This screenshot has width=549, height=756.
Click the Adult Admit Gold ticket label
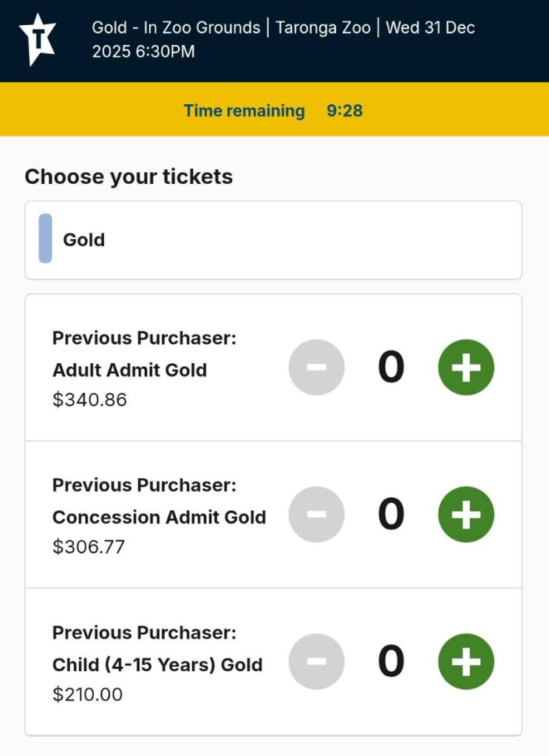click(x=129, y=370)
